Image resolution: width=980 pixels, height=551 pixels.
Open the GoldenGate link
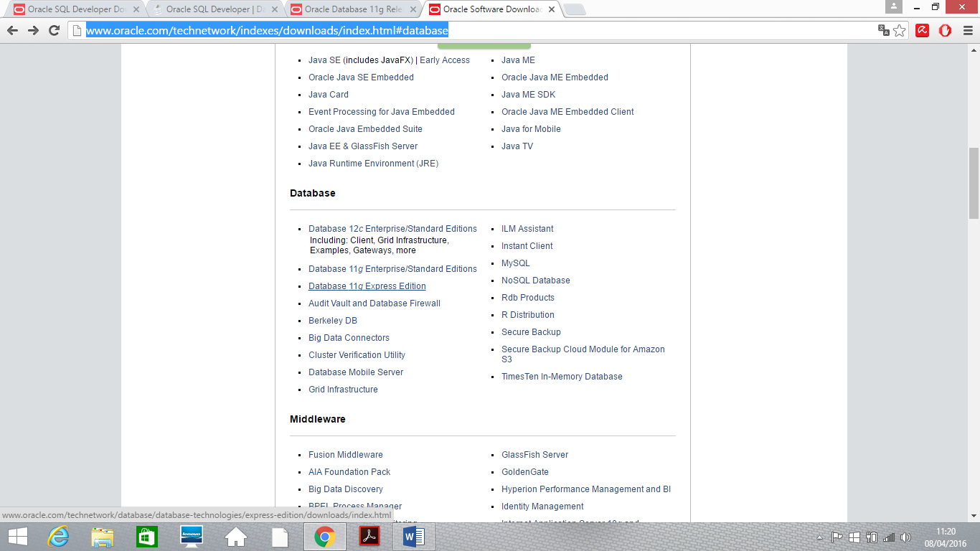[525, 472]
